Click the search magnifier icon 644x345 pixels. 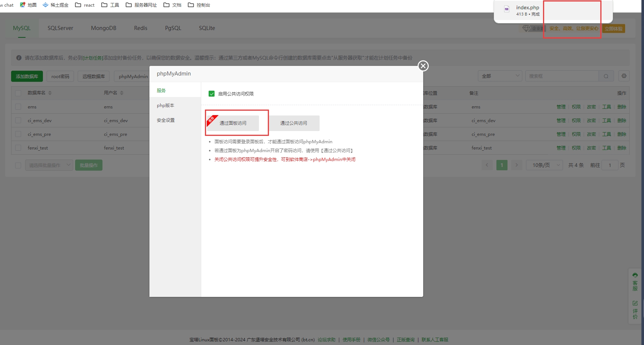coord(606,76)
